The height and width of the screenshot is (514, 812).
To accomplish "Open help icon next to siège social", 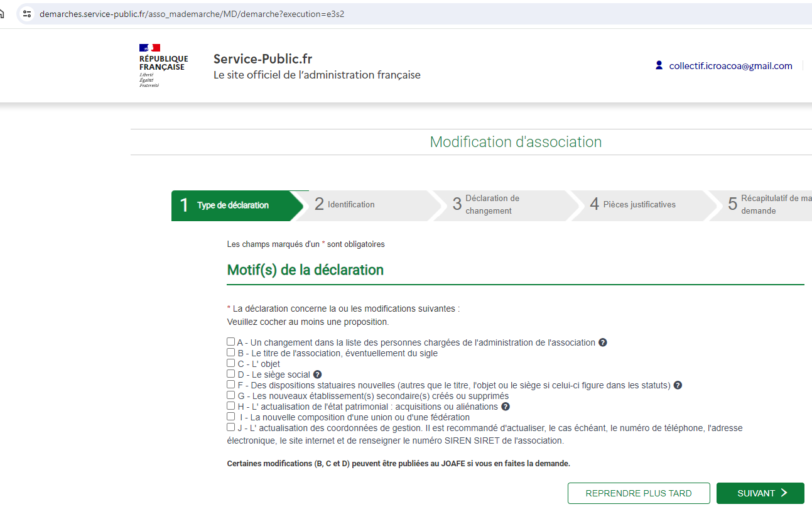I will (x=317, y=375).
